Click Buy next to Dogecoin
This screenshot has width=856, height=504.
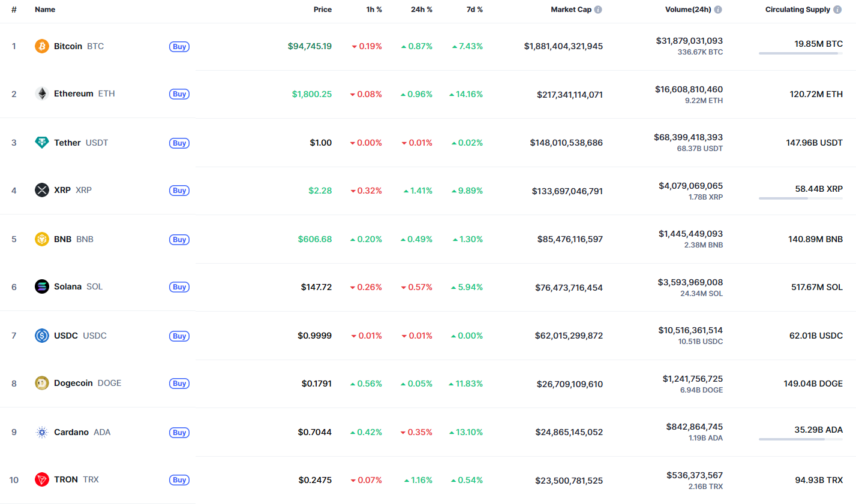[179, 384]
